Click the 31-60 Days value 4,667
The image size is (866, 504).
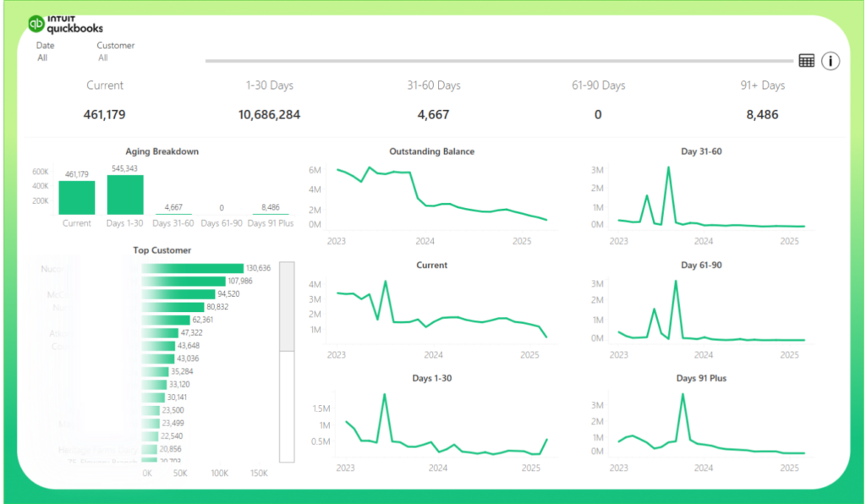click(433, 115)
